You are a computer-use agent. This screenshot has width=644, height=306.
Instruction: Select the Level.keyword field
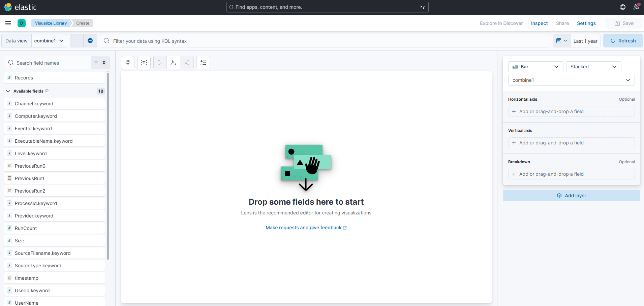point(55,154)
